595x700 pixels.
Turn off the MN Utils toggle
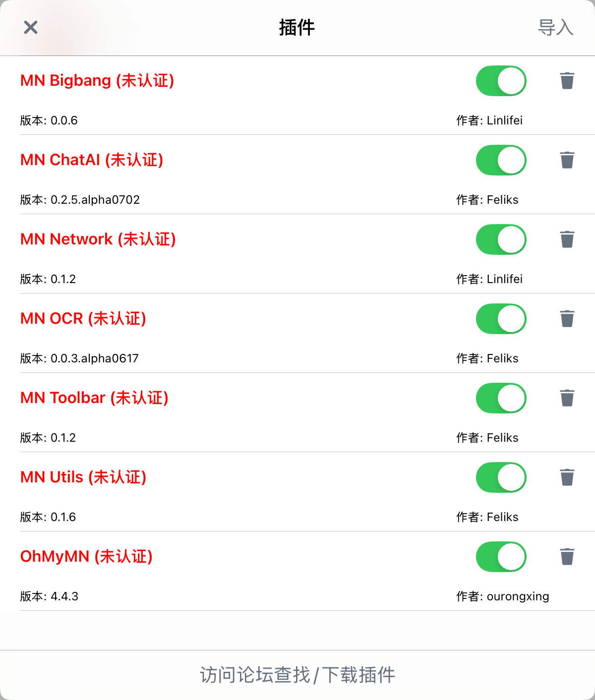(x=501, y=477)
